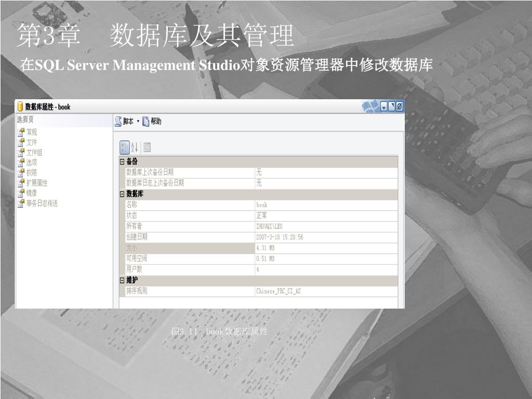The width and height of the screenshot is (532, 399).
Task: Open the 事务日志传送 page icon
Action: (21, 203)
